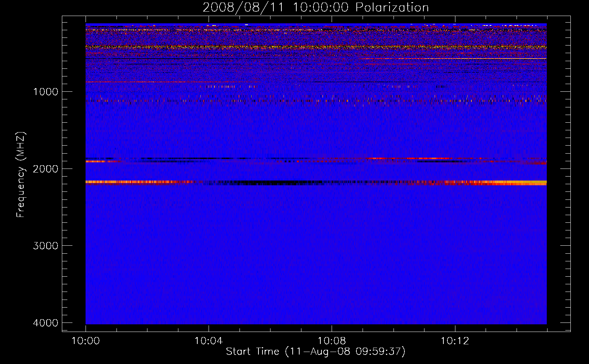Click the '1000' frequency tick label

pyautogui.click(x=46, y=92)
